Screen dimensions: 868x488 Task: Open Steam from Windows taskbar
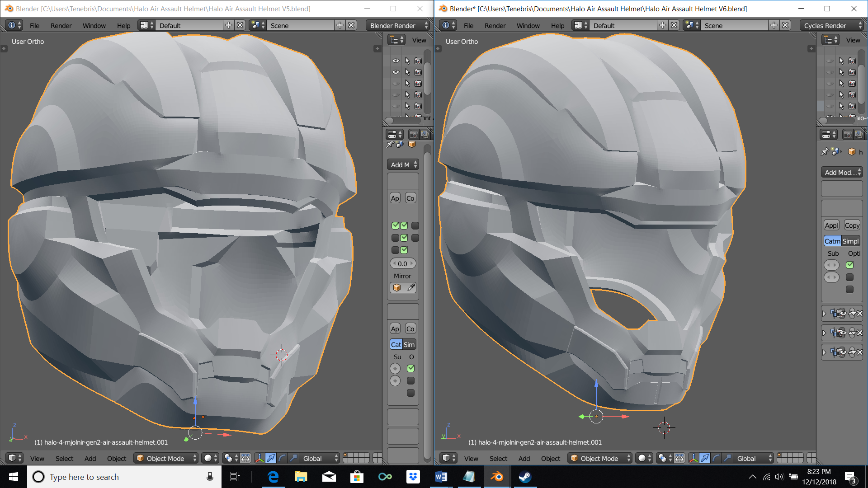click(525, 477)
